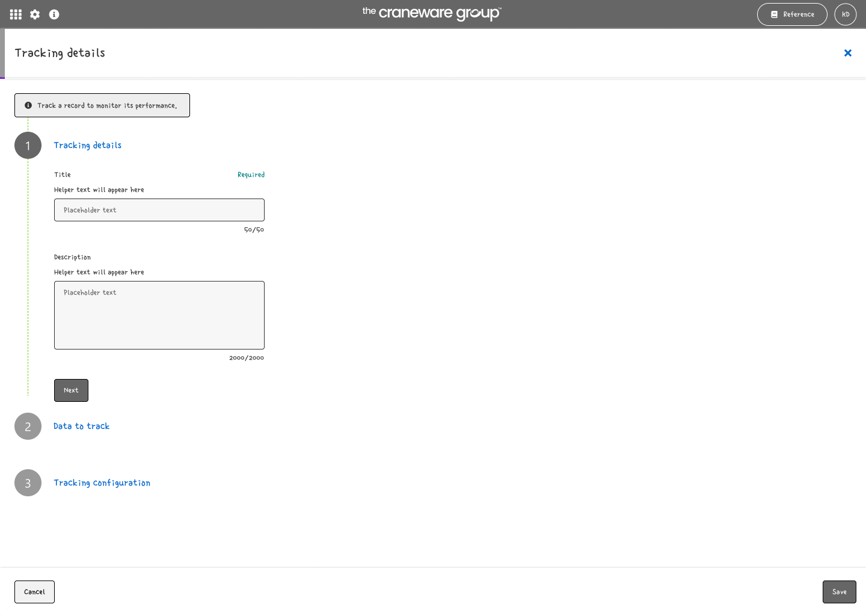The width and height of the screenshot is (866, 616).
Task: Focus the Title input field
Action: [159, 210]
